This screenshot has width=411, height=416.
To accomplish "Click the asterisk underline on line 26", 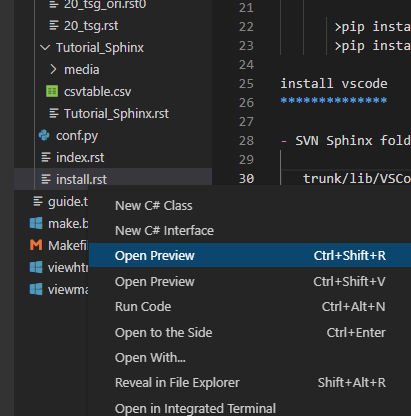I will point(334,100).
